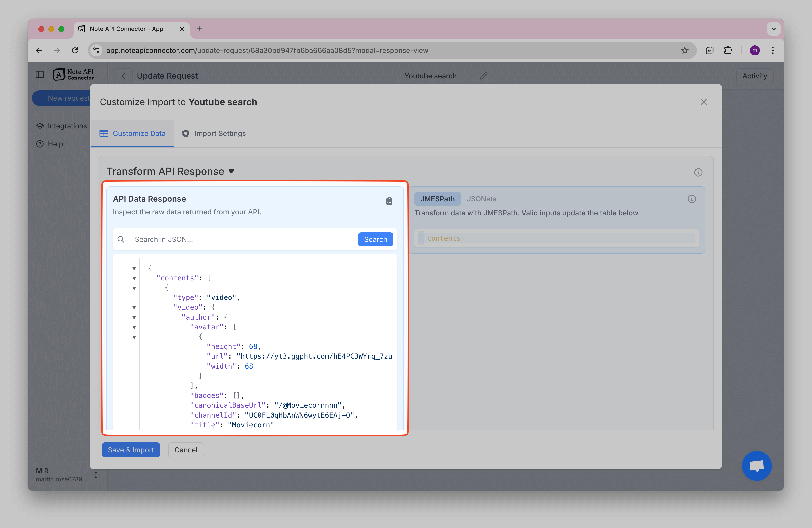Collapse the author object in the JSON viewer
The image size is (812, 528).
tap(134, 317)
